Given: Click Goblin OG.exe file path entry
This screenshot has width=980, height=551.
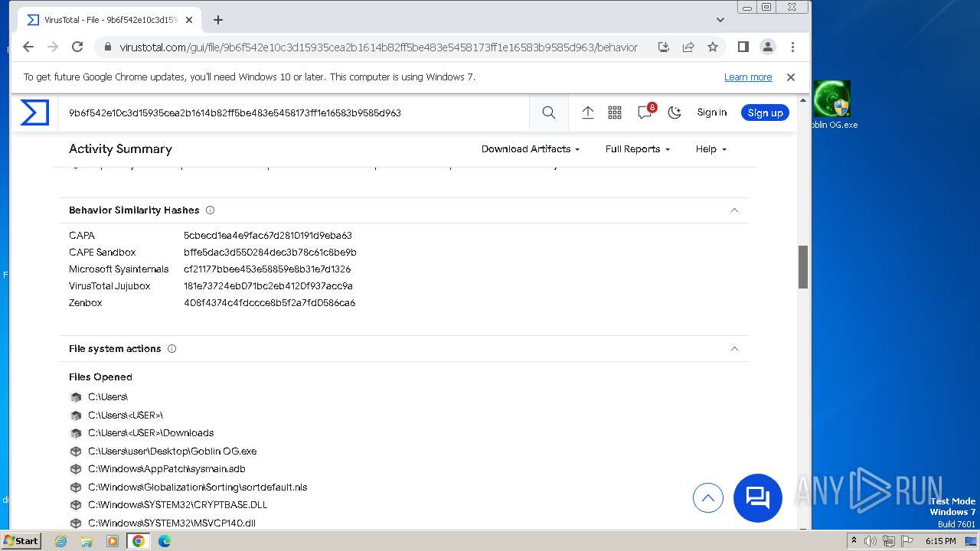Looking at the screenshot, I should pyautogui.click(x=172, y=452).
